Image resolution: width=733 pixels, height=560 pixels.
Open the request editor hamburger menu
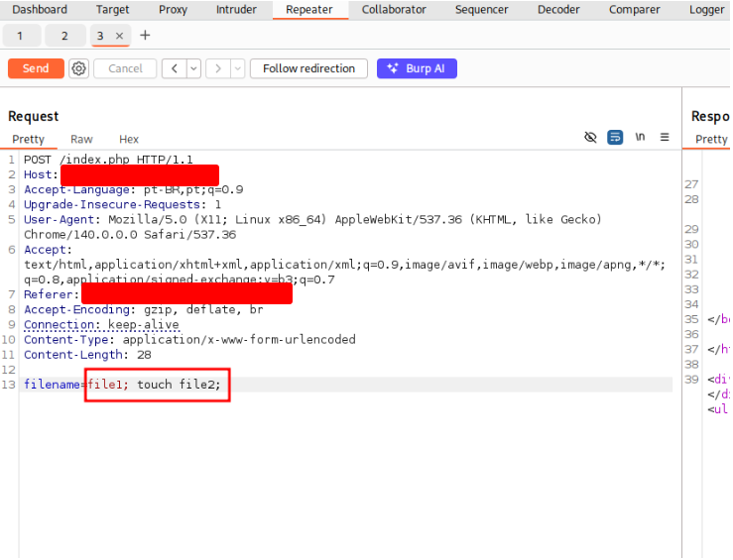pos(665,138)
